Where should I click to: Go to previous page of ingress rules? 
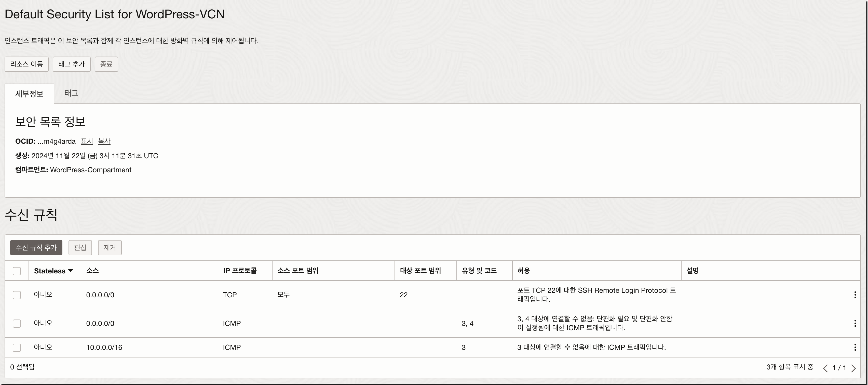pos(825,368)
